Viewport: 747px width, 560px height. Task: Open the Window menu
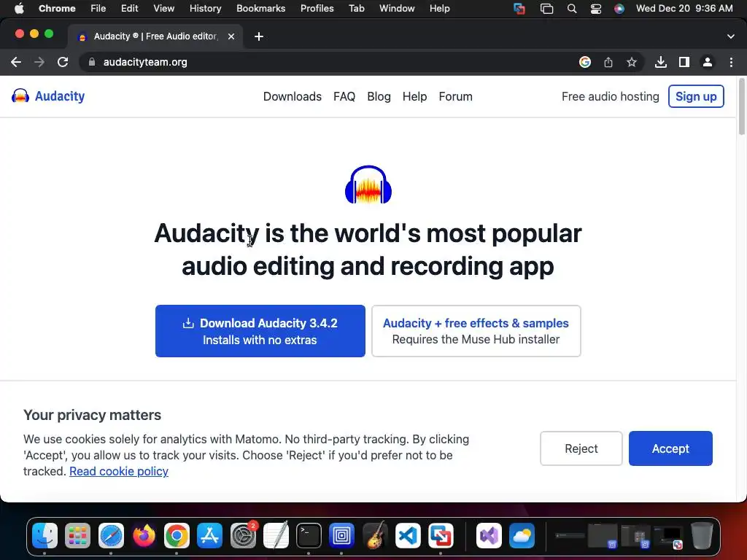(397, 9)
